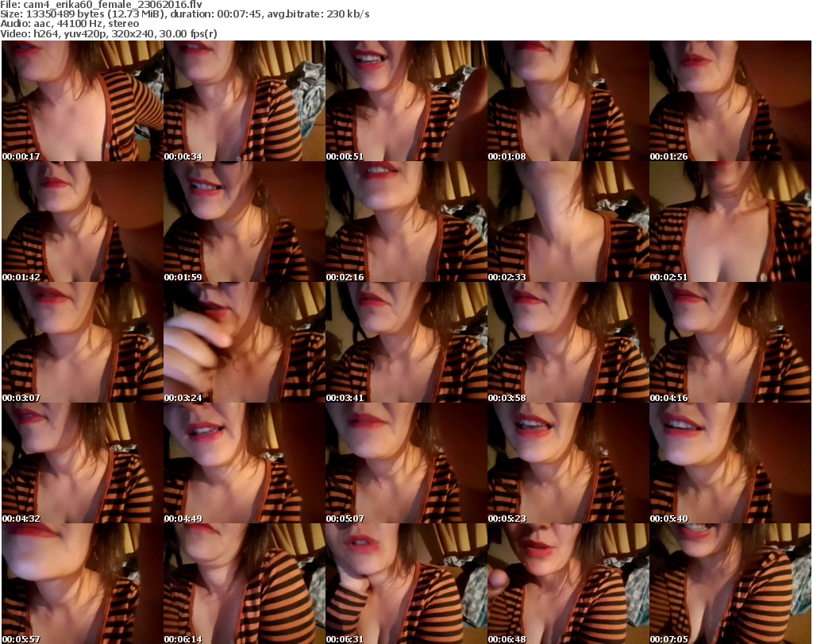Open the frame at 00:02:51
Screen dimensions: 813x644
pos(730,222)
